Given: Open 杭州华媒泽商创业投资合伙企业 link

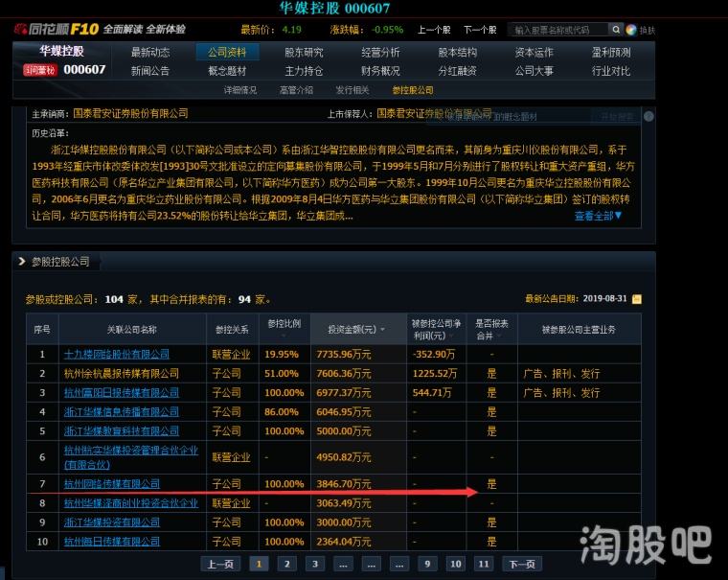Looking at the screenshot, I should point(131,503).
